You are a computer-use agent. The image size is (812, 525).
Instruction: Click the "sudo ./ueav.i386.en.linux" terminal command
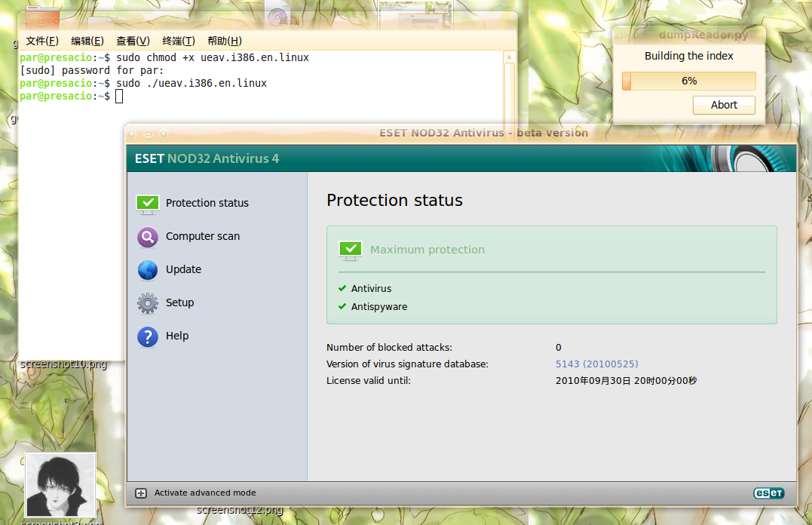tap(191, 84)
